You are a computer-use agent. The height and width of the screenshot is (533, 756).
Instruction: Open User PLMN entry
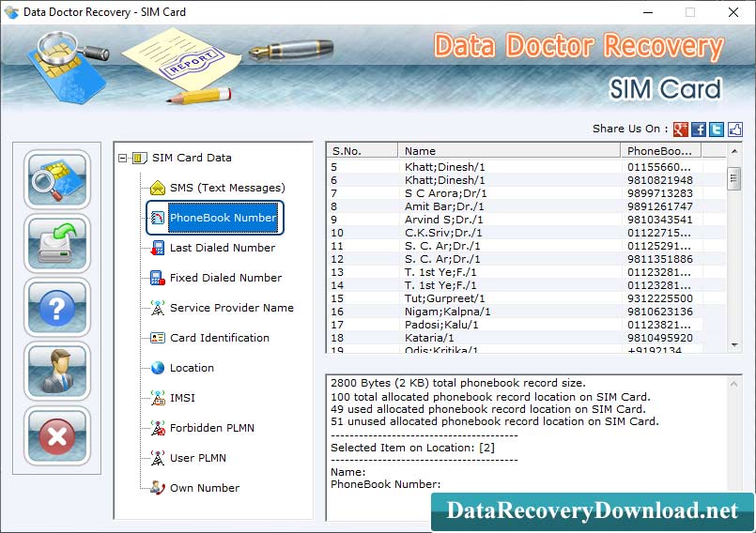pyautogui.click(x=197, y=458)
